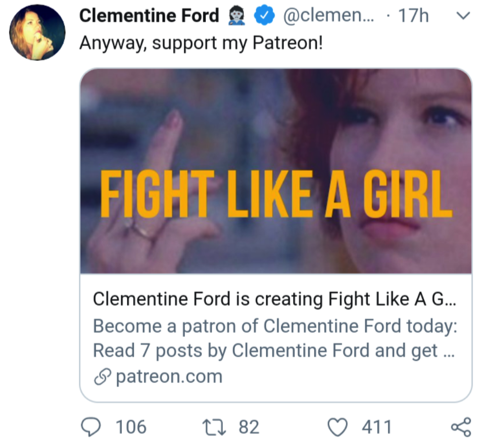
Task: Click the retweet count 82
Action: [x=249, y=427]
